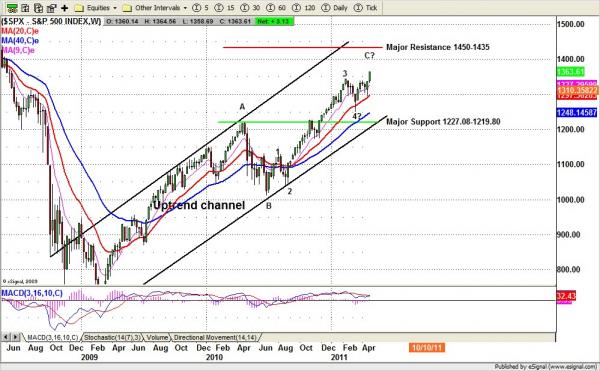Viewport: 600px width, 371px height.
Task: Click the C? wave label
Action: coord(369,56)
